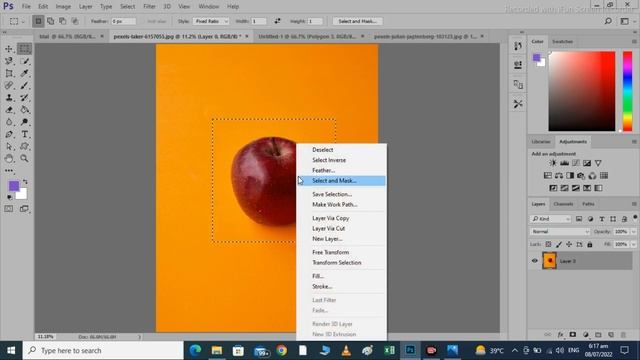Choose Layer Via Copy
The image size is (640, 360).
click(342, 218)
